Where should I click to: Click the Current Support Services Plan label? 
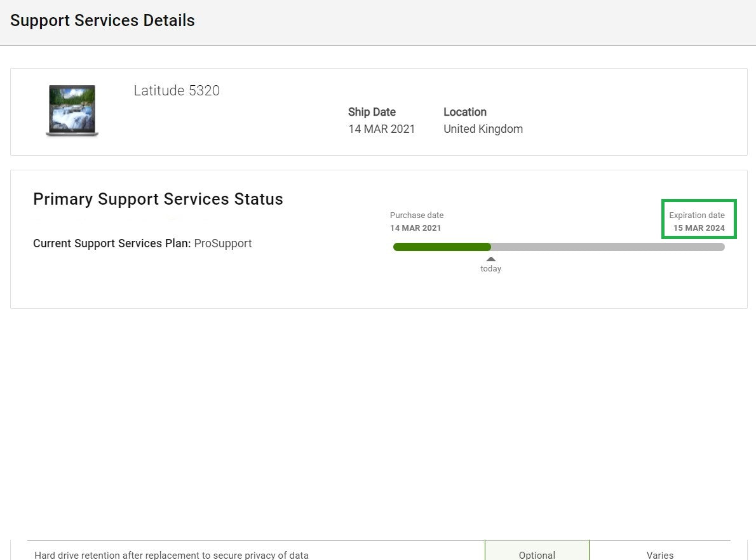pos(112,243)
